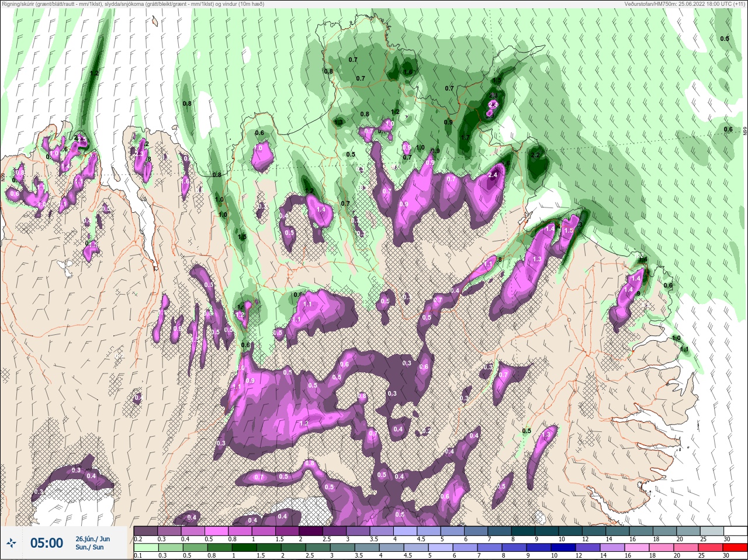Pick the dull plum swatch starting the snow legend

pyautogui.click(x=146, y=531)
